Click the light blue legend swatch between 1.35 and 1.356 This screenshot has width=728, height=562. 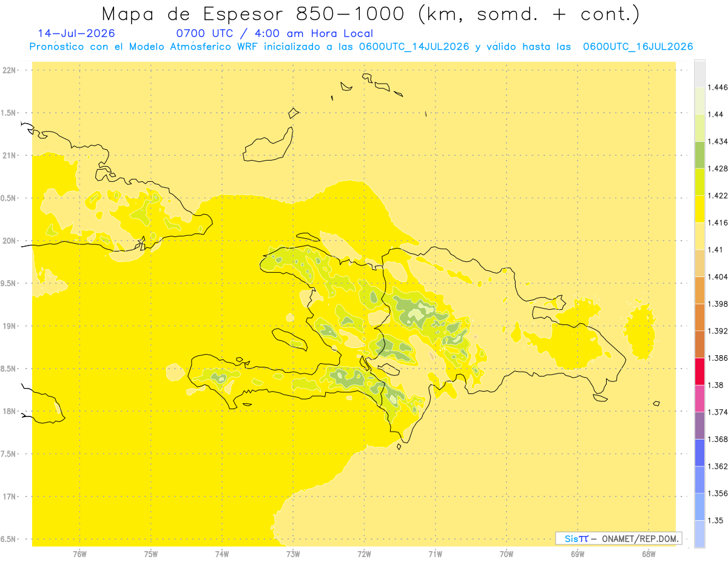(x=699, y=507)
